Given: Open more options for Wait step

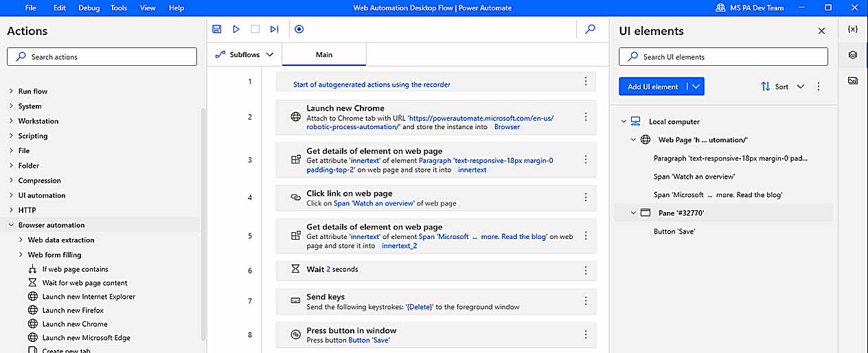Looking at the screenshot, I should [586, 270].
